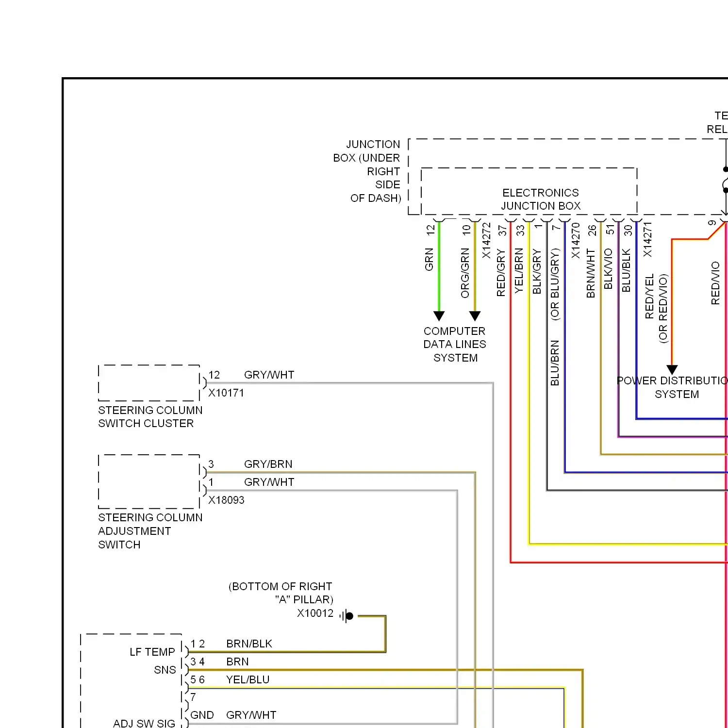Click the GRY/WHT label beside GND
The width and height of the screenshot is (728, 728).
coord(251,715)
